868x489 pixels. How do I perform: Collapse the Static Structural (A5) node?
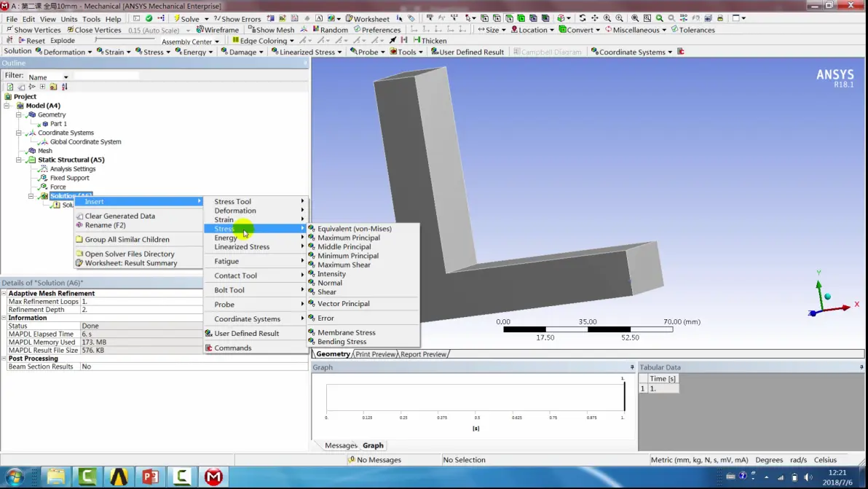tap(19, 160)
